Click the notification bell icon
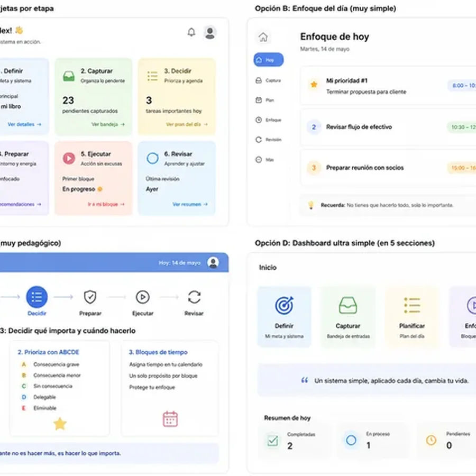 point(191,32)
